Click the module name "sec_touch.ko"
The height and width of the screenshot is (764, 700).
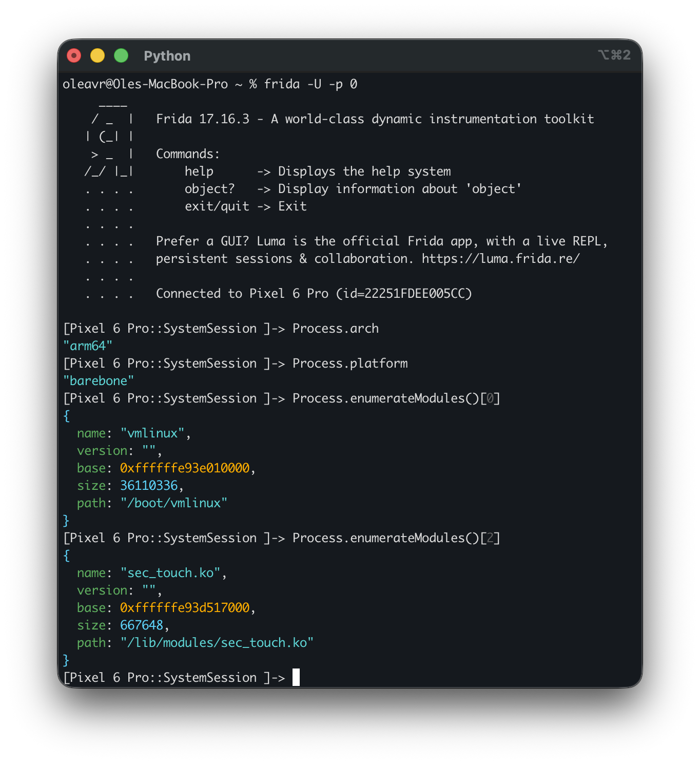[170, 573]
